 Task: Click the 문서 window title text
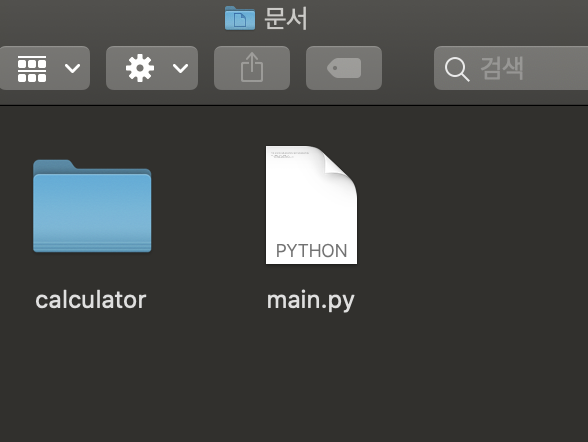coord(286,18)
